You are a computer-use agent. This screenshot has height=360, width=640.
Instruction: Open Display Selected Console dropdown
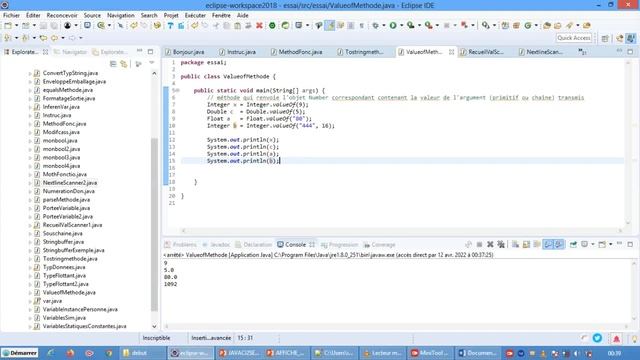[593, 244]
